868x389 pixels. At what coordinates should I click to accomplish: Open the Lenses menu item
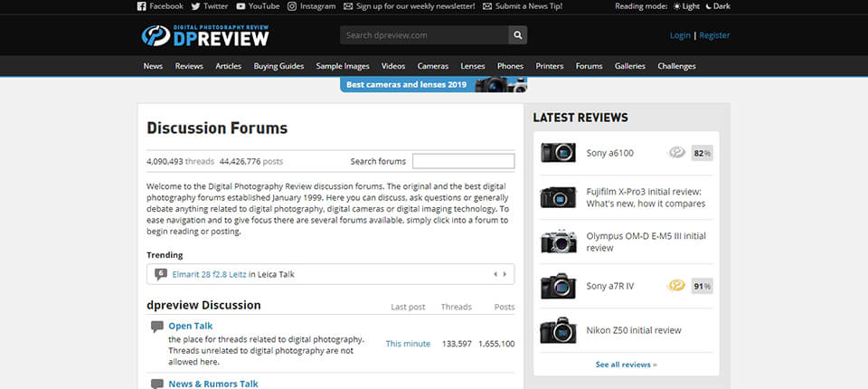473,66
